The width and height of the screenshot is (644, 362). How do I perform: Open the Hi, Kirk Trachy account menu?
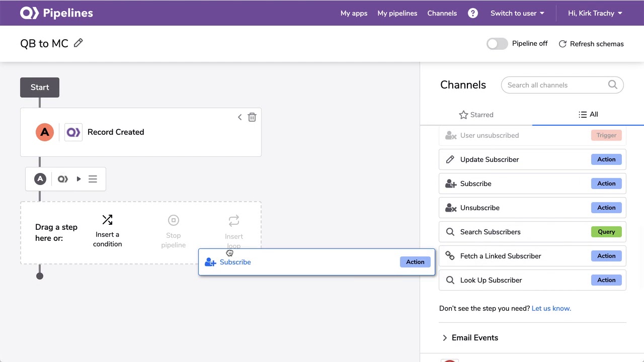point(595,13)
